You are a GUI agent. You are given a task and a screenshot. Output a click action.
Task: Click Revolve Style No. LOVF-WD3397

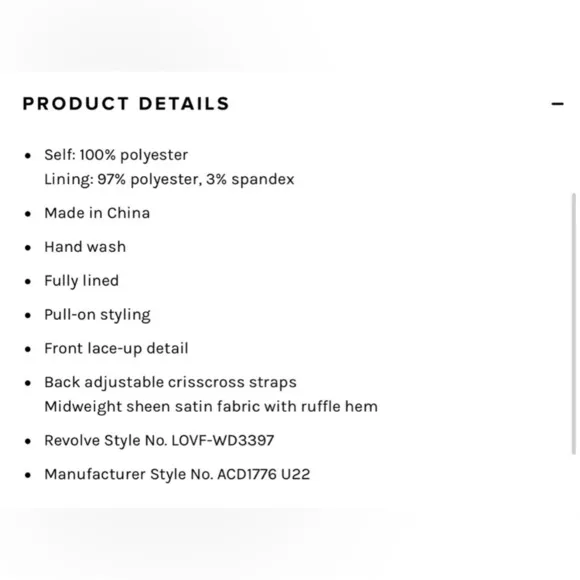coord(159,441)
